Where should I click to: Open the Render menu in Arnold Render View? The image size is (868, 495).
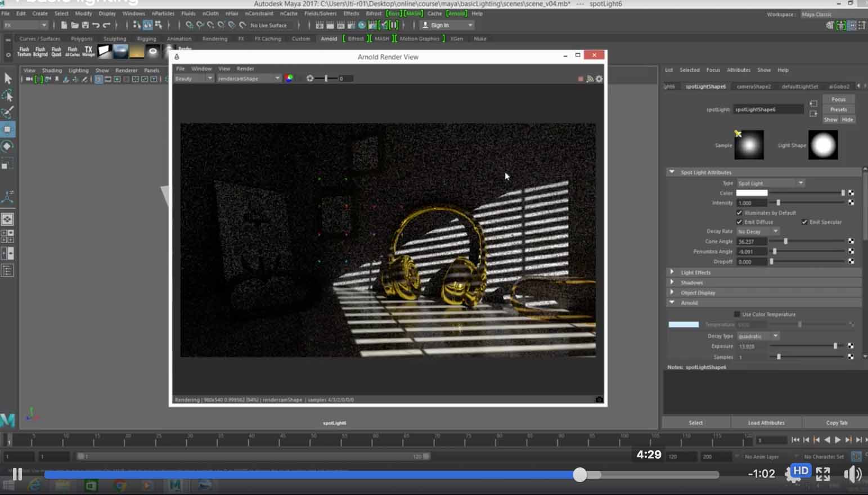[245, 69]
